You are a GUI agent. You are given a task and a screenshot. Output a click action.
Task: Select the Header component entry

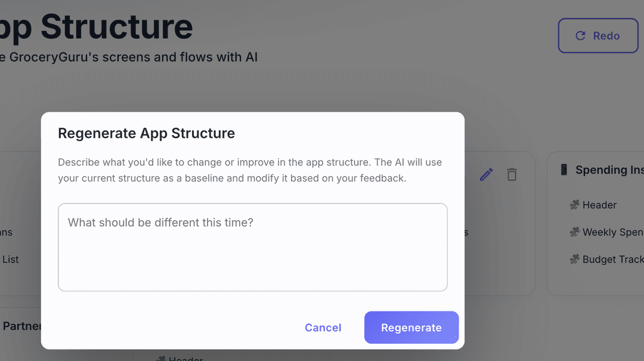coord(599,205)
